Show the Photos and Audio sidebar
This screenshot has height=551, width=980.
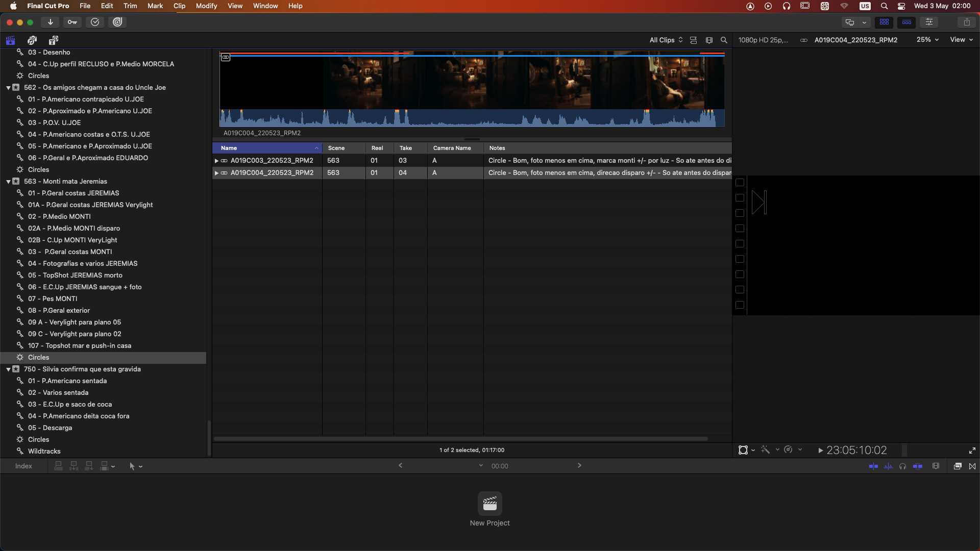pos(32,40)
